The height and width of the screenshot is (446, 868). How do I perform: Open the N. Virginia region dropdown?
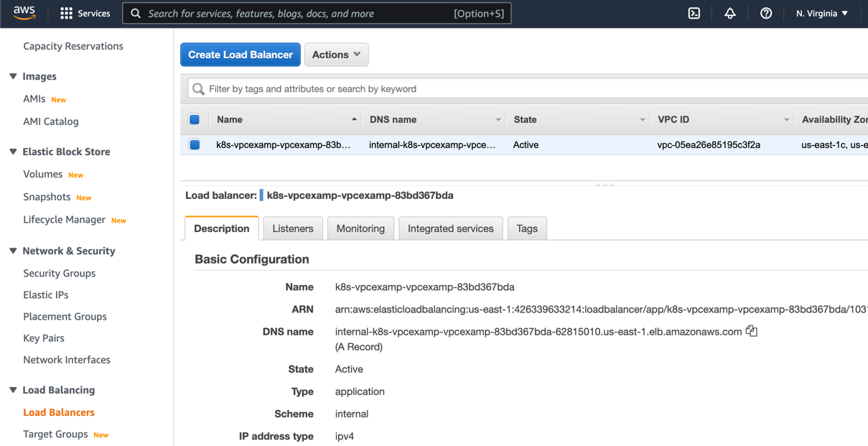(x=822, y=14)
